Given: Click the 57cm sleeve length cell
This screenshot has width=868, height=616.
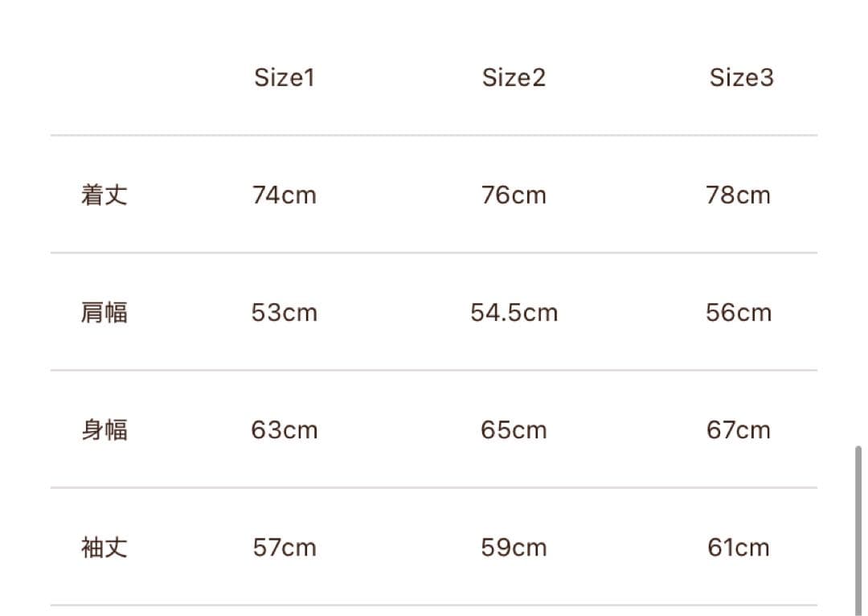Looking at the screenshot, I should (285, 548).
